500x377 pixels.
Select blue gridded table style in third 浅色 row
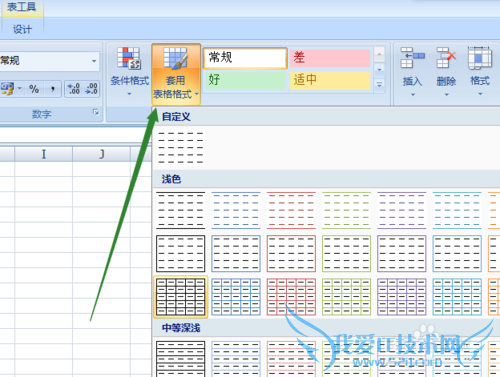(x=236, y=297)
